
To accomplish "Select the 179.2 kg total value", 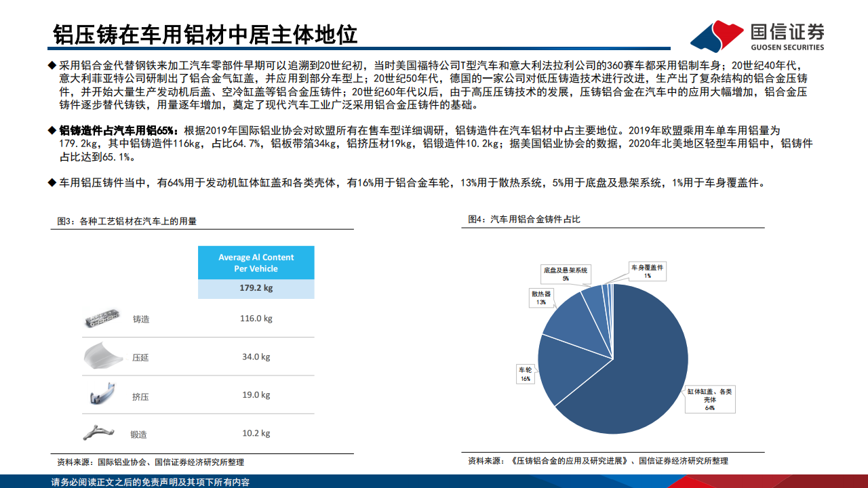I will [x=256, y=289].
